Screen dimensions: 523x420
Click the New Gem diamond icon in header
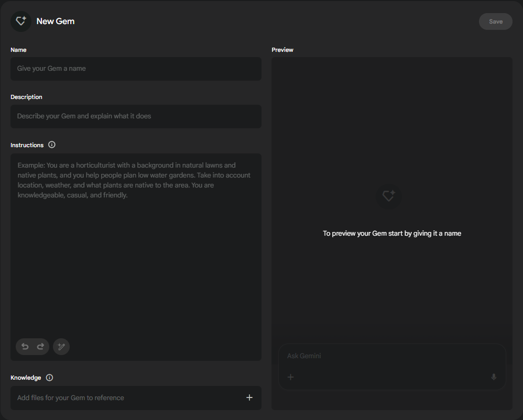pos(21,21)
